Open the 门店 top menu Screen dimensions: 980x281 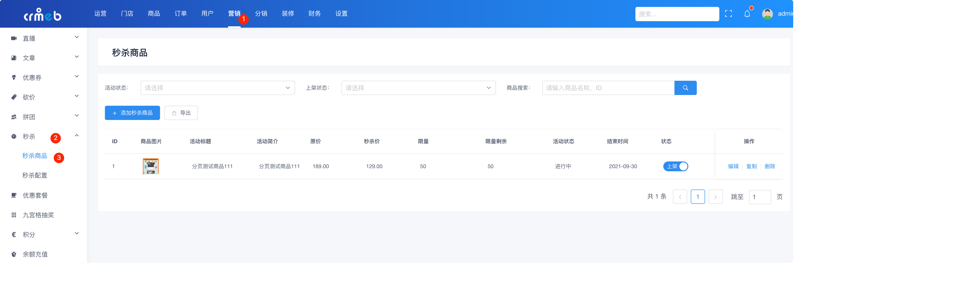127,14
